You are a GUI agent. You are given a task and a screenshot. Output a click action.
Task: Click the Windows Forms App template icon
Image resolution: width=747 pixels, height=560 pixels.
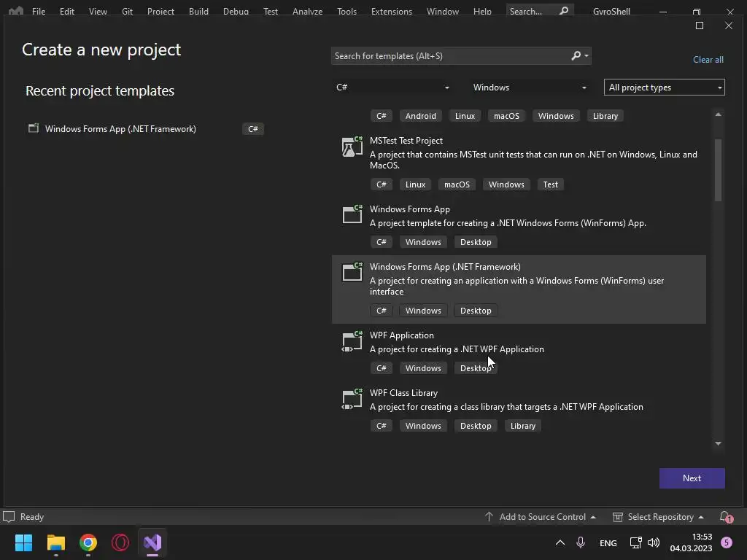pos(352,214)
